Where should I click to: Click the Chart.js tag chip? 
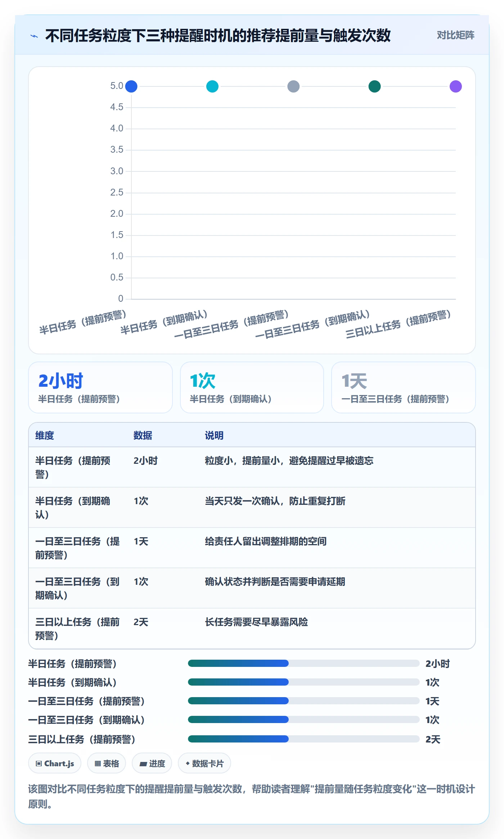pyautogui.click(x=55, y=763)
